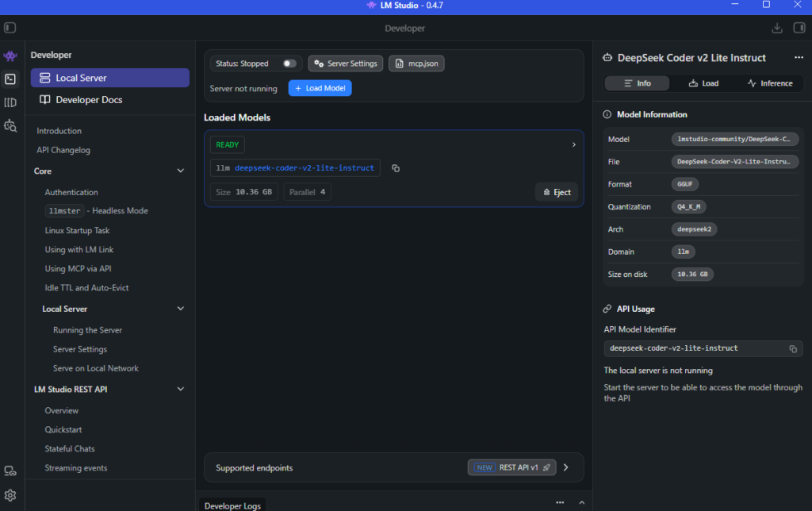Open Server Settings
The width and height of the screenshot is (812, 511).
[345, 63]
